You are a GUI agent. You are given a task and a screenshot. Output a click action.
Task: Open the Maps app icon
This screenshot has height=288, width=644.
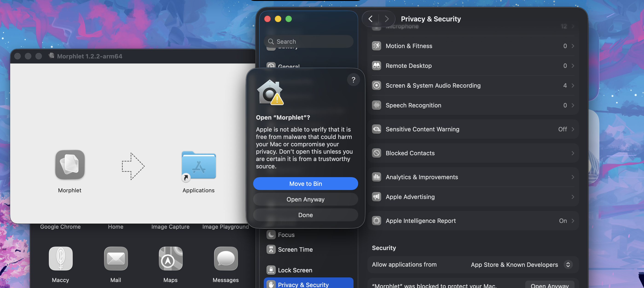tap(171, 259)
